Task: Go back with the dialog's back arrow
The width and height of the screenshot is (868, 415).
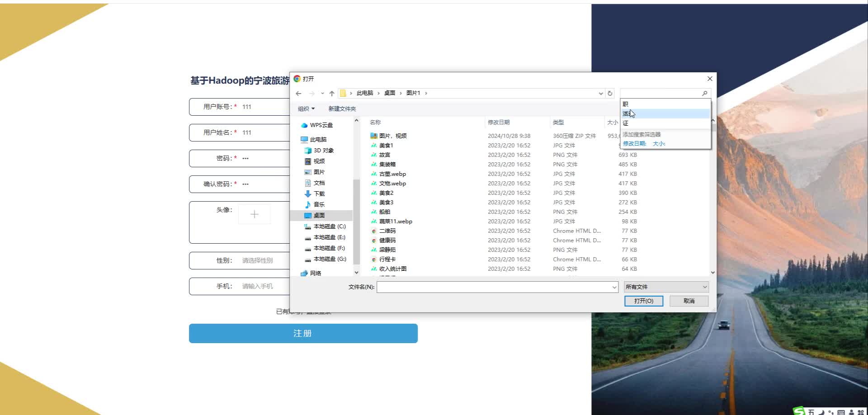Action: pyautogui.click(x=298, y=94)
